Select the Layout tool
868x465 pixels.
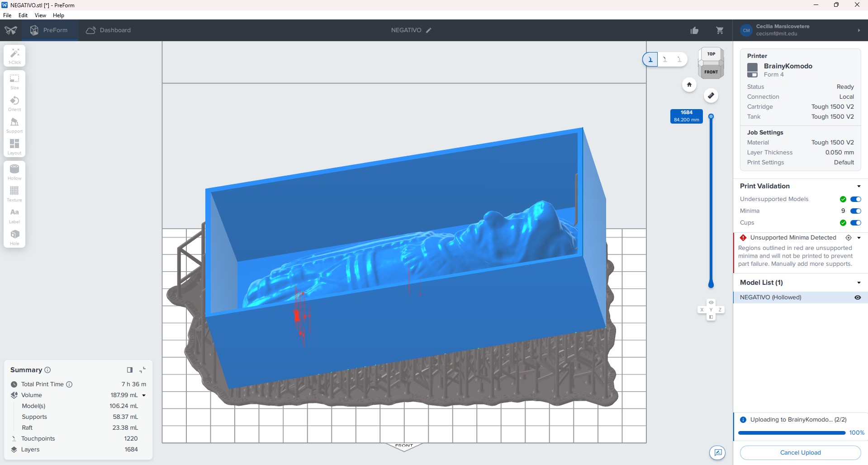click(14, 146)
